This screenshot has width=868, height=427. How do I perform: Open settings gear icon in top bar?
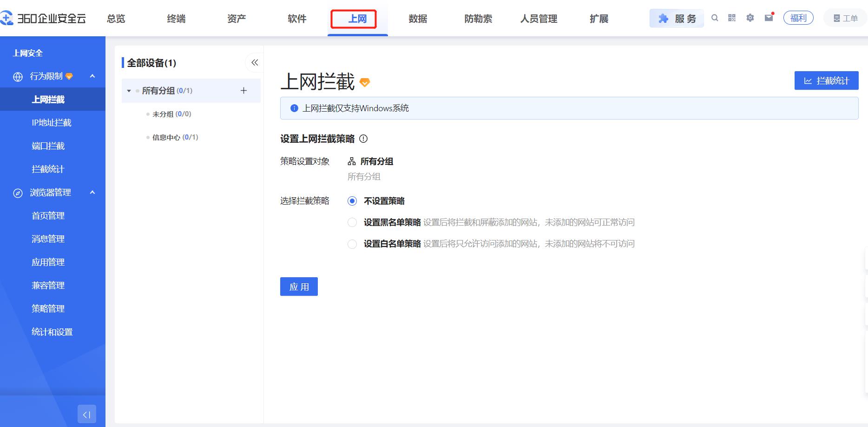click(x=750, y=18)
